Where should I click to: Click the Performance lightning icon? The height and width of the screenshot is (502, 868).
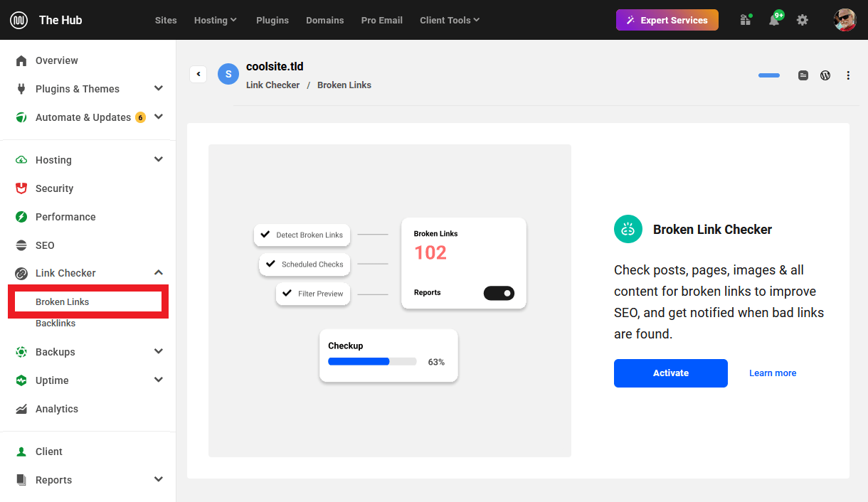coord(21,217)
